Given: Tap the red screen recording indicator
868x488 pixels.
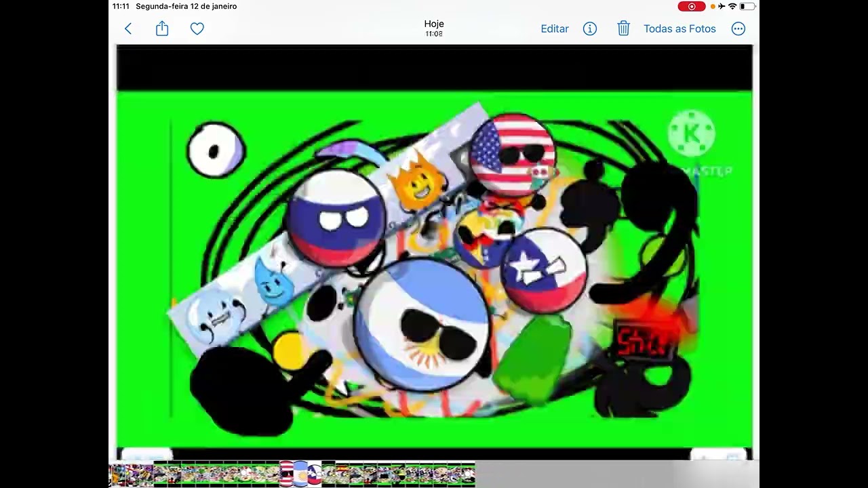Looking at the screenshot, I should coord(692,7).
